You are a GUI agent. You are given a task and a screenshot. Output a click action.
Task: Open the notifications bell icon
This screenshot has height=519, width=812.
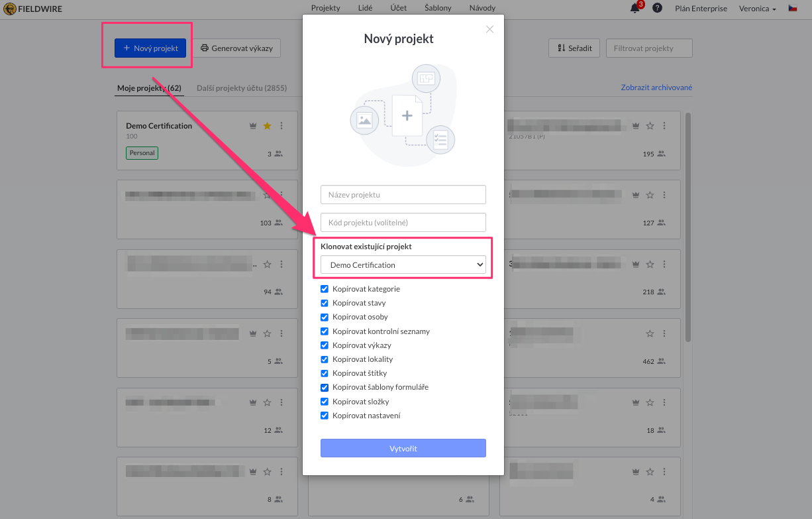click(635, 8)
